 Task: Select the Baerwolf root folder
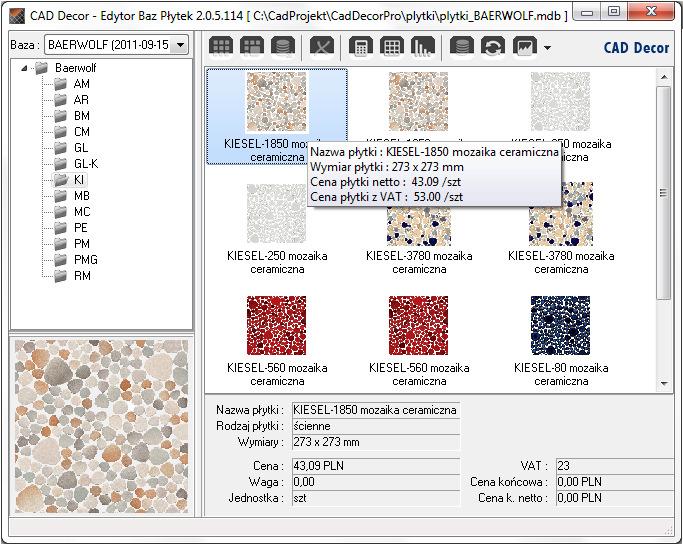point(76,68)
